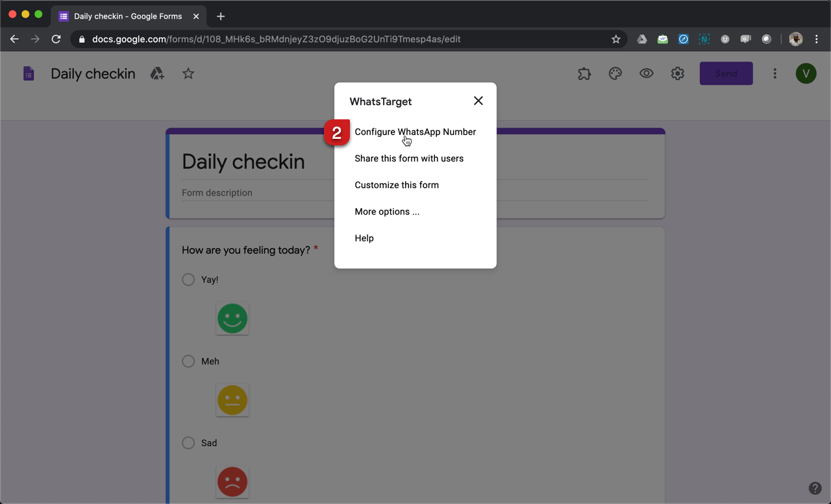Select Share this form with users
Viewport: 831px width, 504px height.
(x=409, y=158)
